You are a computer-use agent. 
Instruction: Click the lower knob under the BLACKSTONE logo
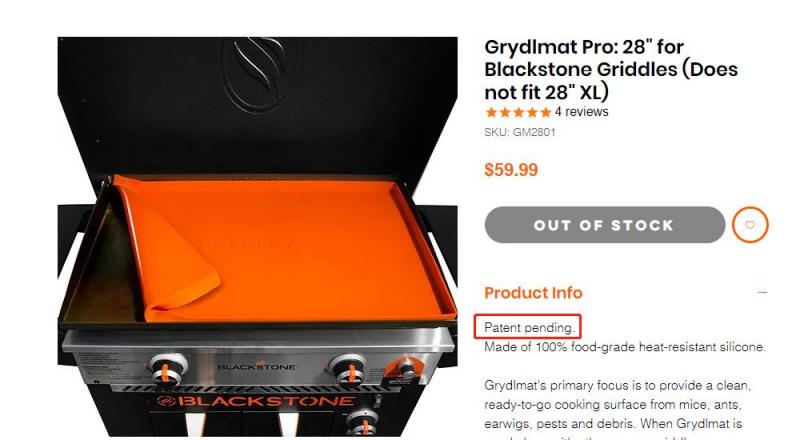click(x=363, y=422)
